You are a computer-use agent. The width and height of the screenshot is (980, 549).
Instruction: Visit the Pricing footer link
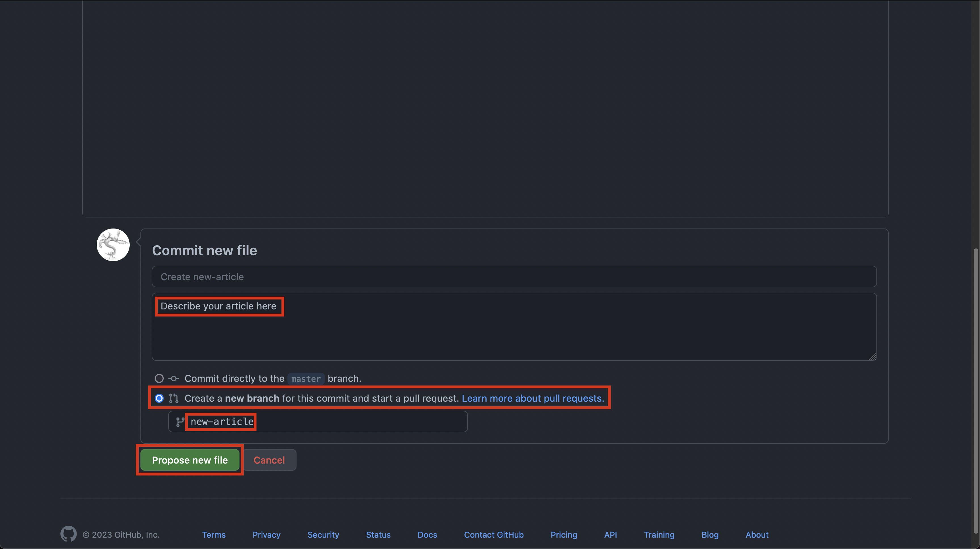(563, 535)
